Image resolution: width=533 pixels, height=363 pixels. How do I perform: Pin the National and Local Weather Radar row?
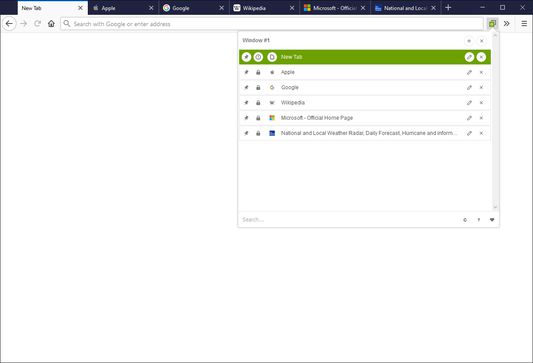[246, 133]
